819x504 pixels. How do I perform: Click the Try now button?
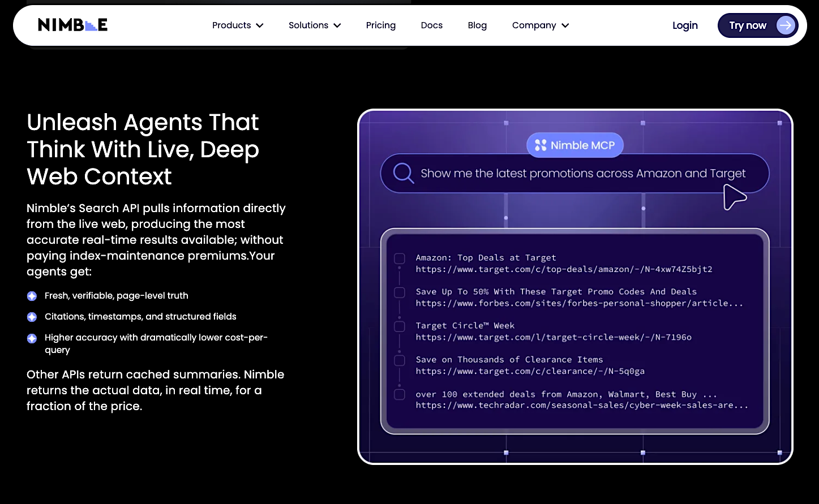click(x=758, y=25)
